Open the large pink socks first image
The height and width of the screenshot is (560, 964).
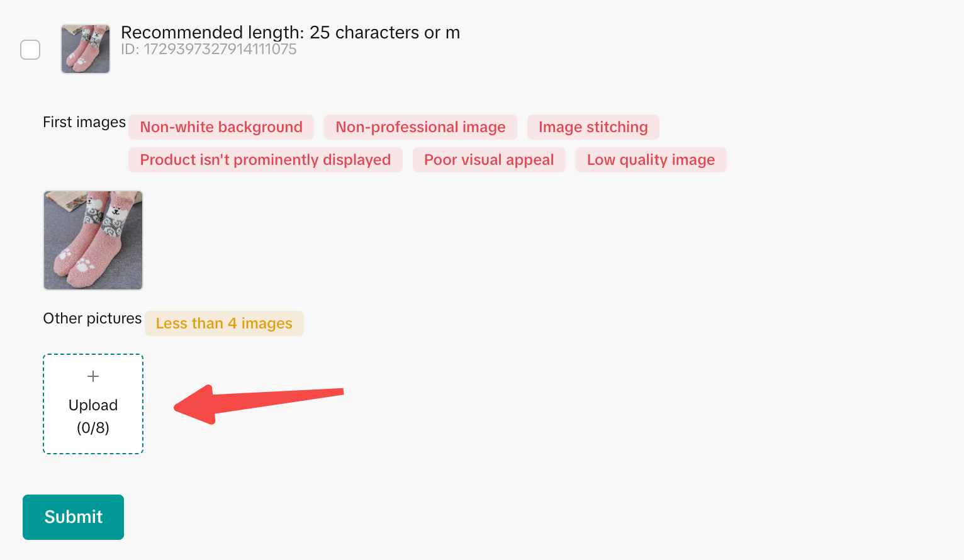point(93,240)
